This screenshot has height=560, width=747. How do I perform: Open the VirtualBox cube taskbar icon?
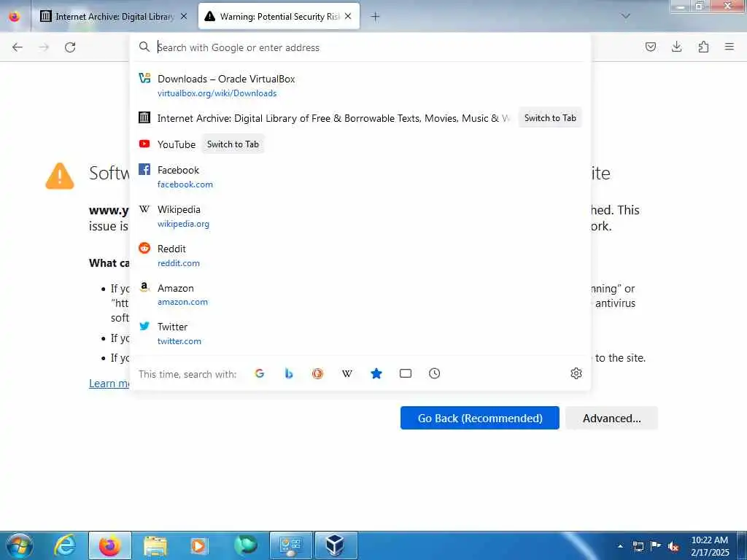click(x=336, y=545)
